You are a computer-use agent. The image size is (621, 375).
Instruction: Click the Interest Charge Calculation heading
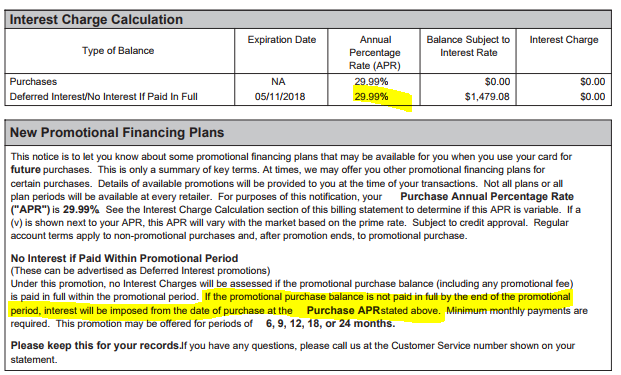pyautogui.click(x=96, y=19)
